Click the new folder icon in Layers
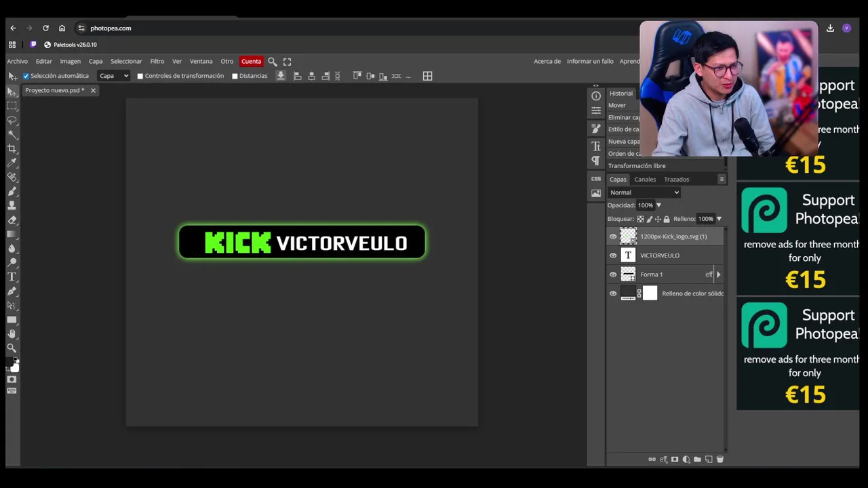Screen dimensions: 868x488 [x=697, y=460]
